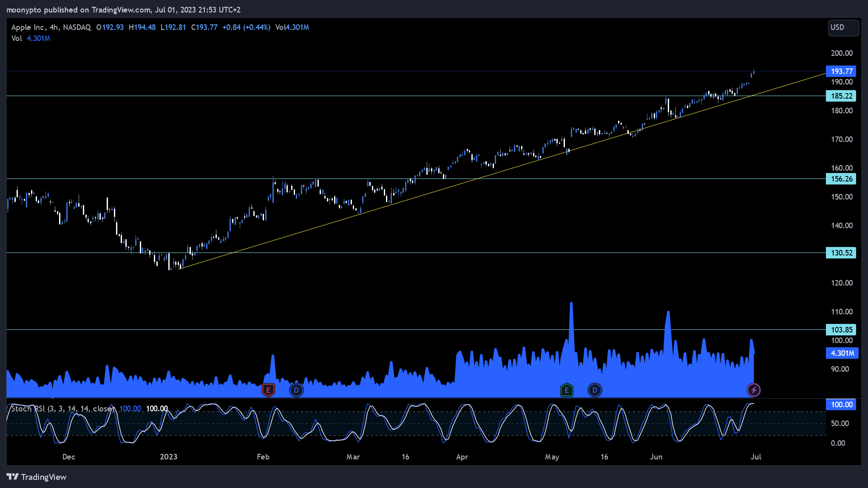Screen dimensions: 868x488
Task: Click the purple lightning event marker near Jul
Action: pos(754,390)
